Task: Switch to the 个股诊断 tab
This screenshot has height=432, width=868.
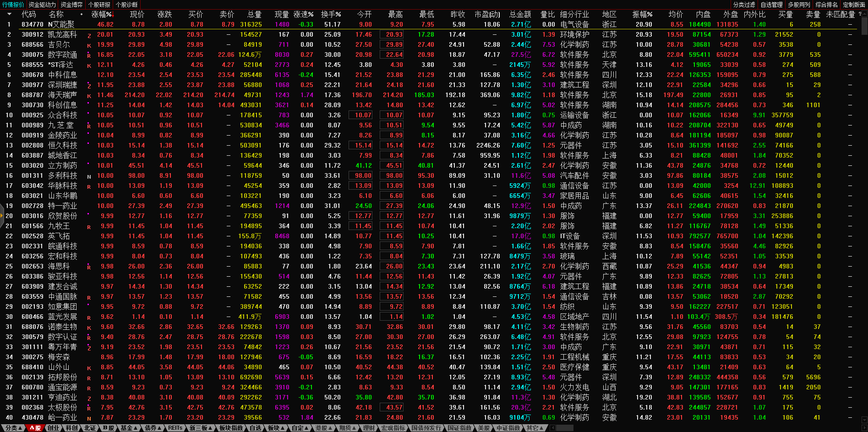Action: [127, 5]
